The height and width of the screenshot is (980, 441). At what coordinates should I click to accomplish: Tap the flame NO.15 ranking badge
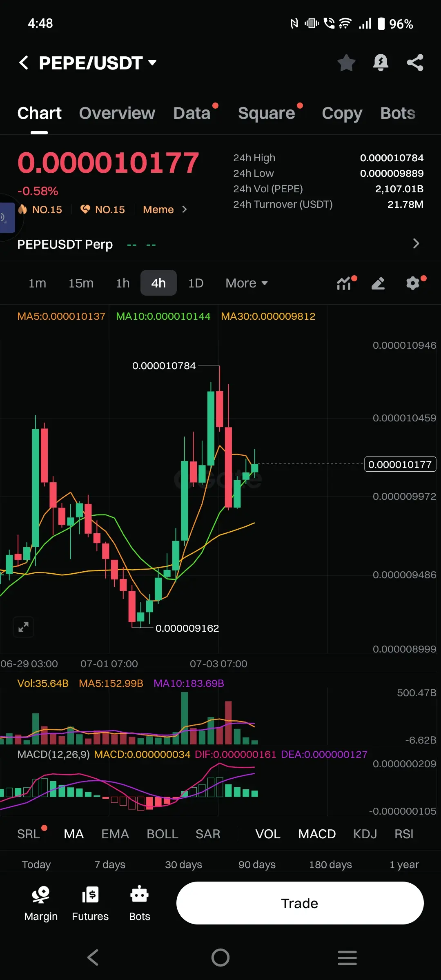[40, 209]
